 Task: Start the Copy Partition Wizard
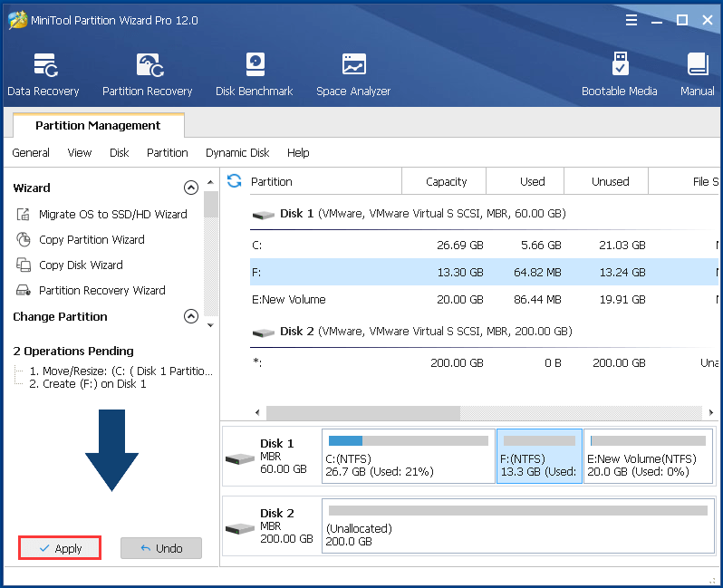click(x=92, y=240)
